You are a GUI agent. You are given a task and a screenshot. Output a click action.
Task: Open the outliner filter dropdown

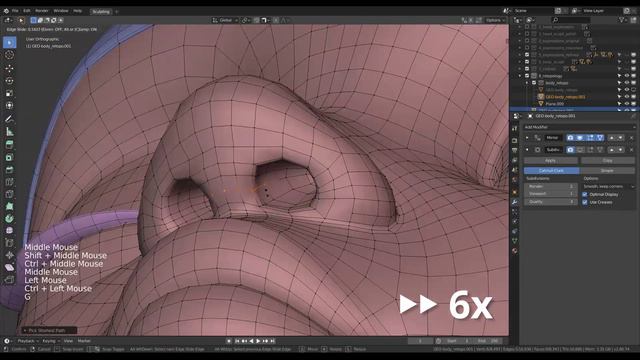coord(622,20)
